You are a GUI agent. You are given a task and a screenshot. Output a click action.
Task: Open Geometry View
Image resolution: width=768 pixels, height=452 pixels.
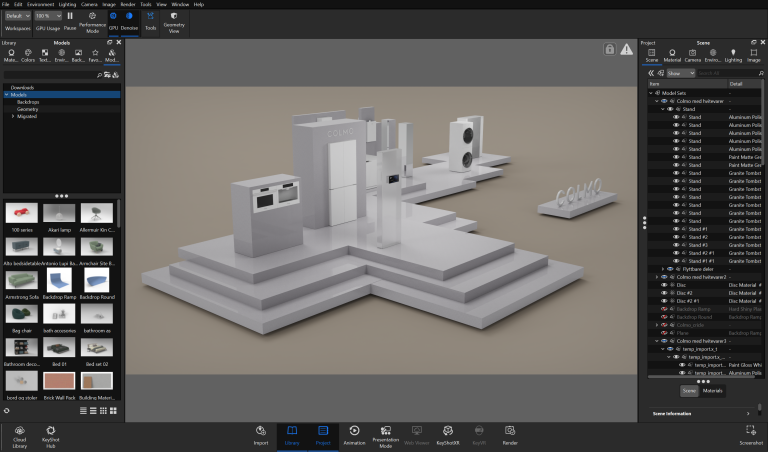174,17
